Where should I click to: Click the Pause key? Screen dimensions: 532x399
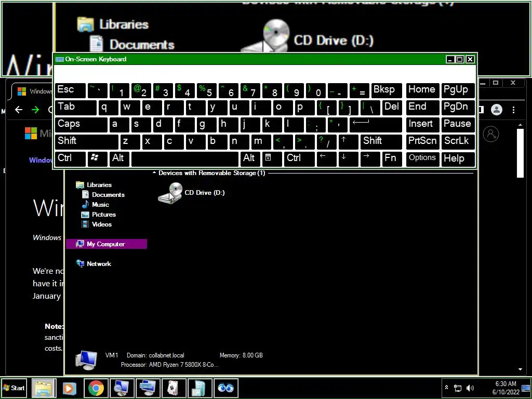click(x=458, y=125)
